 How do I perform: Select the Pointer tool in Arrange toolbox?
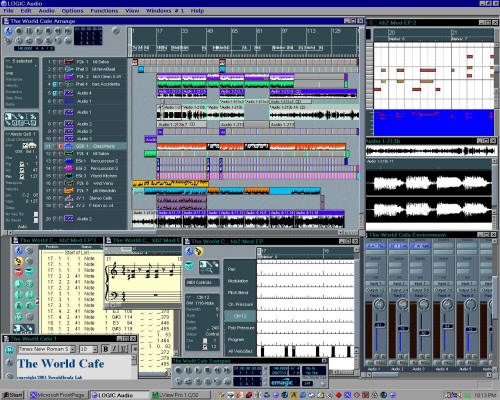pyautogui.click(x=8, y=117)
